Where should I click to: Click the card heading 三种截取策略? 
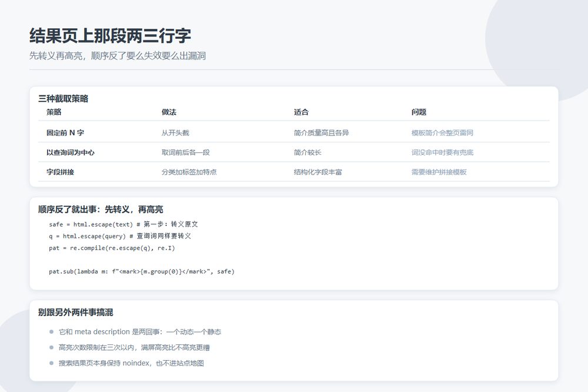click(x=63, y=99)
